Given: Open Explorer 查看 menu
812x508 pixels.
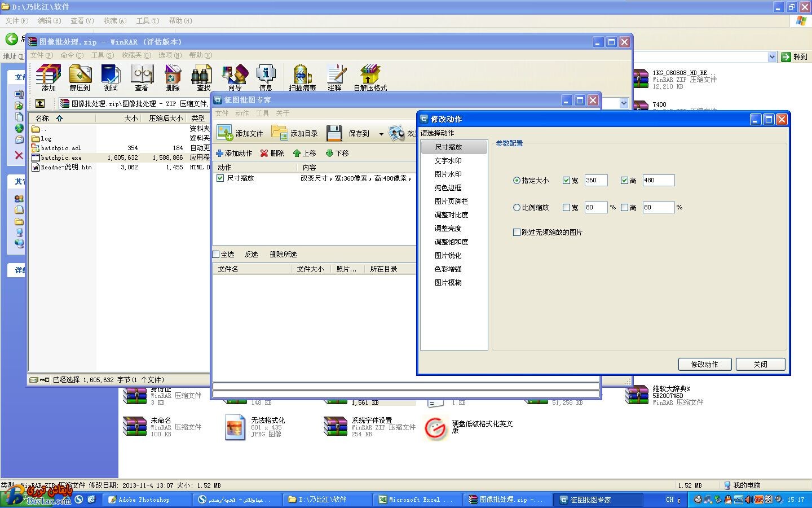Looking at the screenshot, I should click(82, 21).
